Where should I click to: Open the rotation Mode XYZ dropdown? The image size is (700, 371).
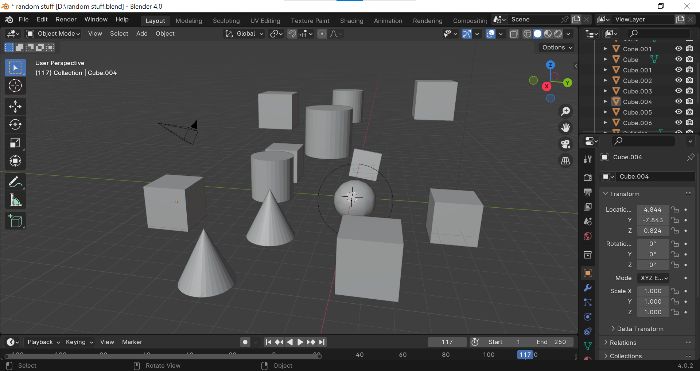click(x=653, y=278)
